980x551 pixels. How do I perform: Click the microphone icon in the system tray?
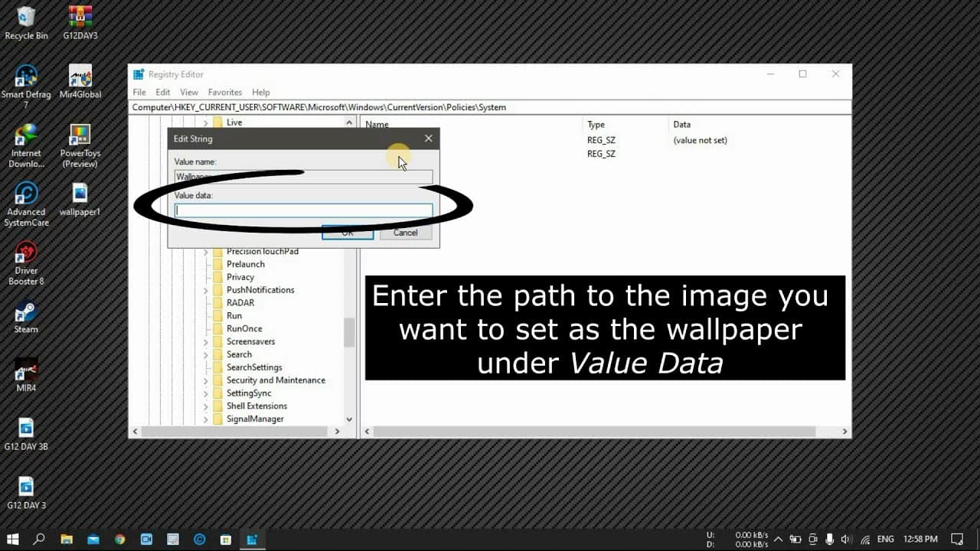coord(828,540)
